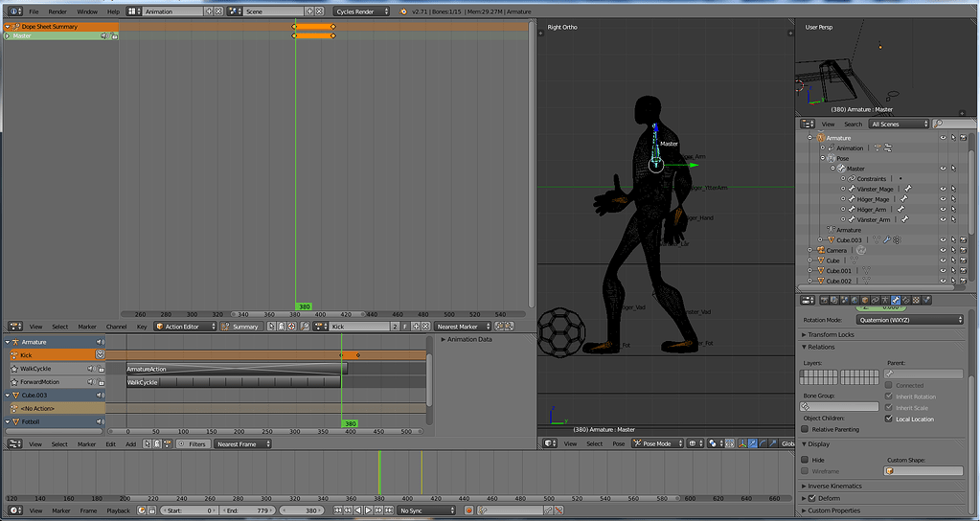The image size is (980, 521).
Task: Click the star icon on ForwardMotion track
Action: click(x=13, y=382)
